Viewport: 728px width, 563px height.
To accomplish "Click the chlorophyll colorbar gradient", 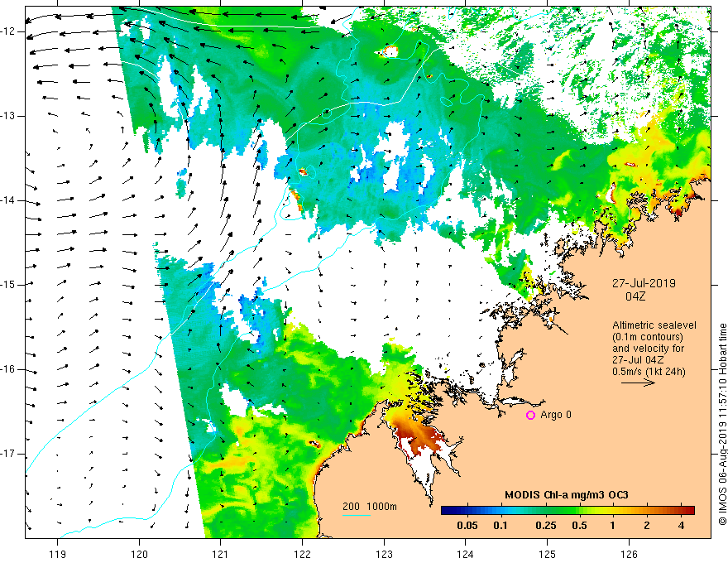I will [x=568, y=511].
